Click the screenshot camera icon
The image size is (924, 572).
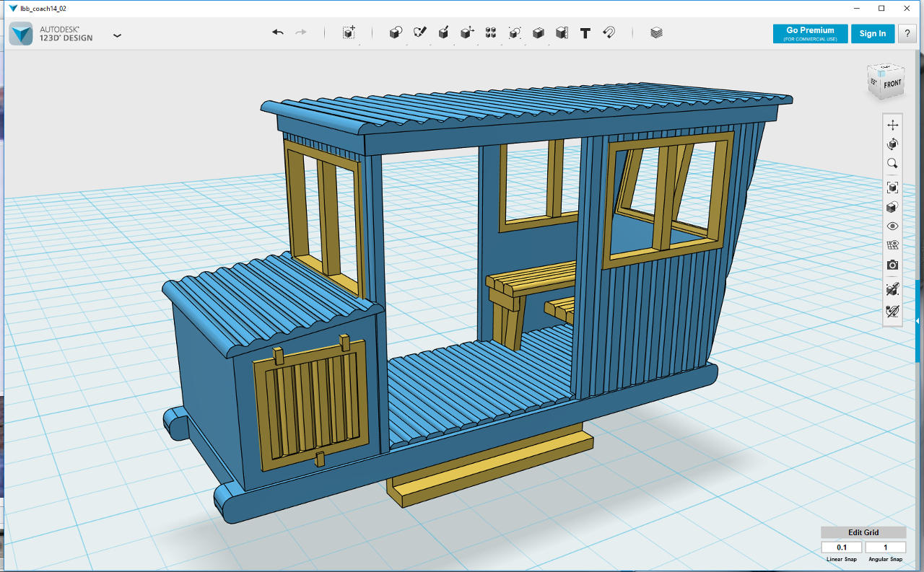(x=893, y=265)
